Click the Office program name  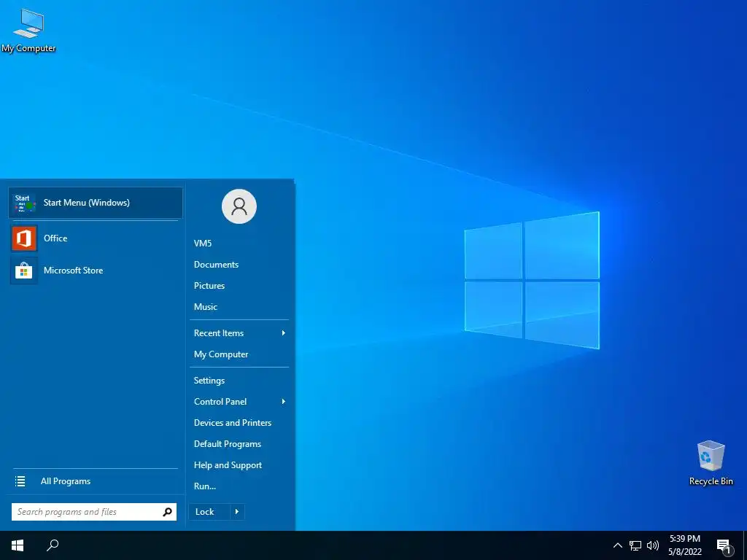(55, 238)
